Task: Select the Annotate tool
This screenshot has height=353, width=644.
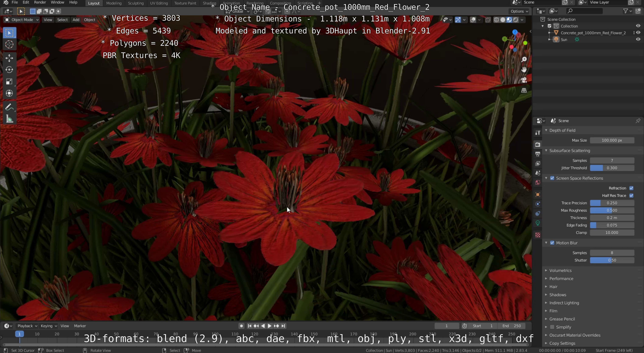Action: pyautogui.click(x=9, y=107)
